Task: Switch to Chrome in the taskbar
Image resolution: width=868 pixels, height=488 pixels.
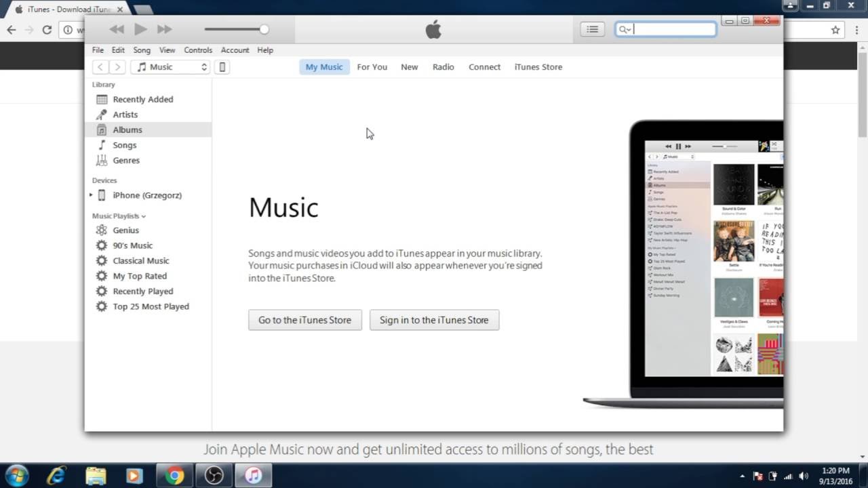Action: 175,476
